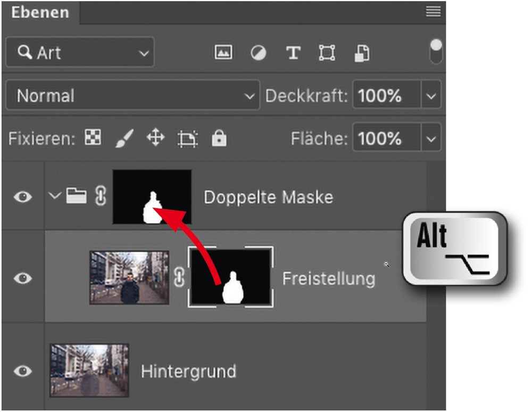
Task: Toggle the layer filtering switch
Action: click(x=436, y=51)
